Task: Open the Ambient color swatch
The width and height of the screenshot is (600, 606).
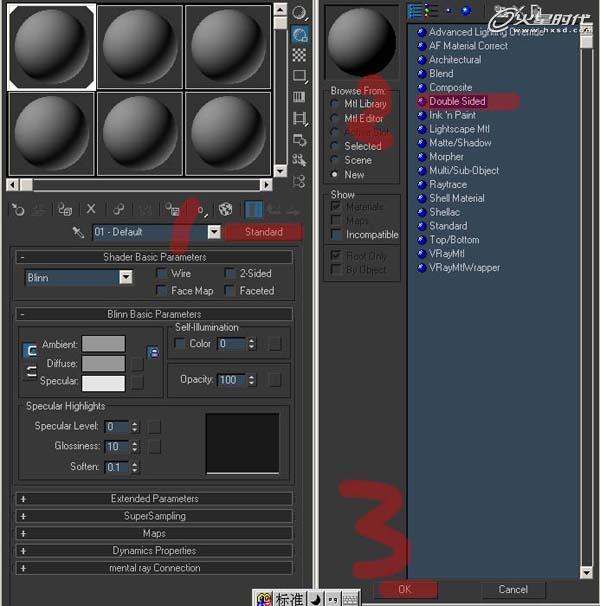Action: [x=103, y=344]
